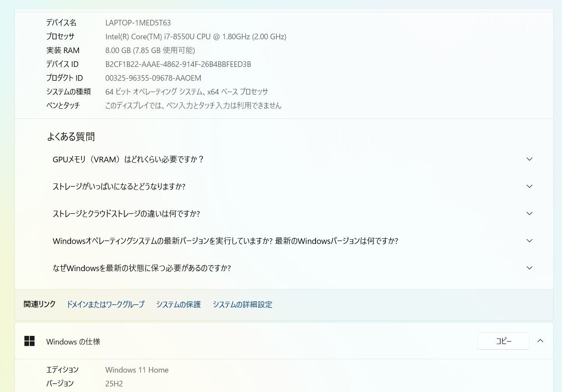The image size is (562, 392).
Task: Select the system type value 64 ビット
Action: coord(187,92)
